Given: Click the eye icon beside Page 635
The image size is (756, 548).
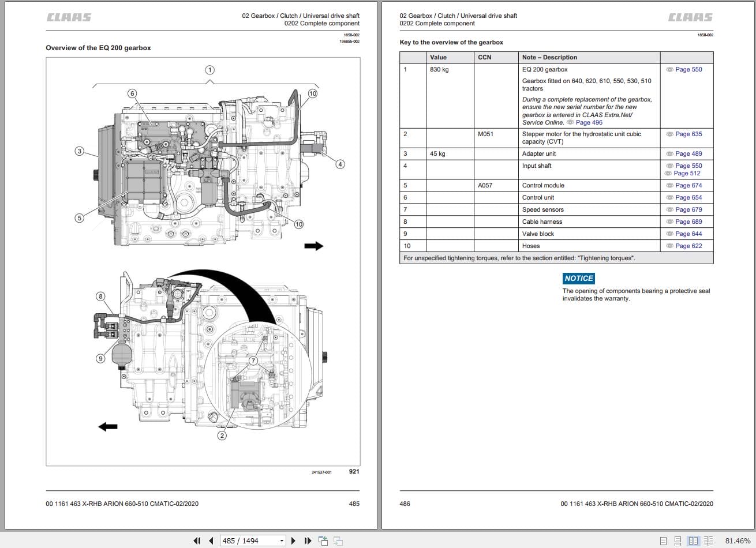Looking at the screenshot, I should coord(669,134).
